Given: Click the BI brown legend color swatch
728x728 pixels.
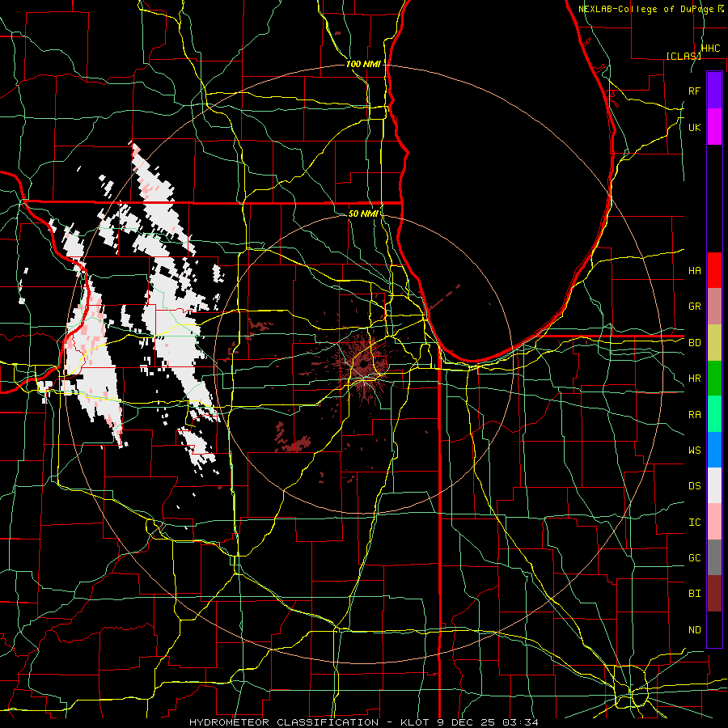Looking at the screenshot, I should coord(714,594).
